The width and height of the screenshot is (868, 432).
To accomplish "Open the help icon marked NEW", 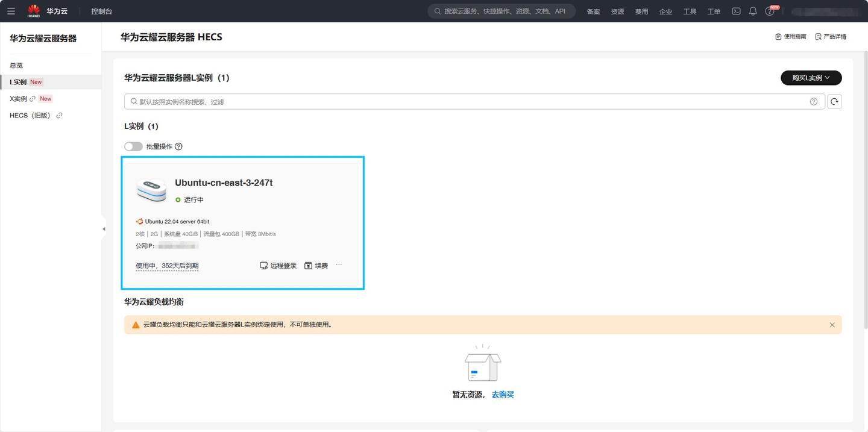I will coord(771,10).
